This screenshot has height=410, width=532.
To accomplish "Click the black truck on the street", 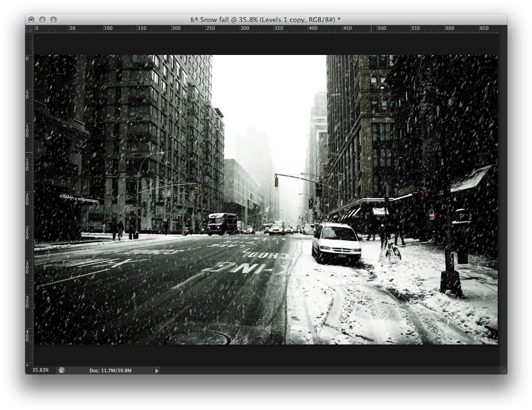I will pos(222,224).
